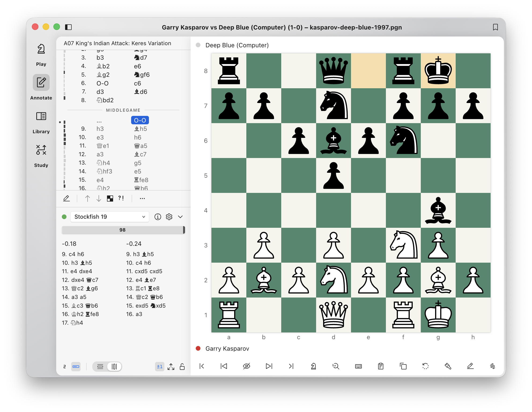532x412 pixels.
Task: Click the keyboard move-entry icon
Action: pyautogui.click(x=358, y=366)
